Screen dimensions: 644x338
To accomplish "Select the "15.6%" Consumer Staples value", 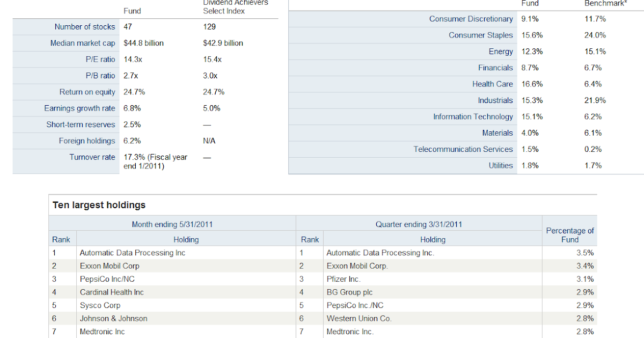I will coord(532,35).
